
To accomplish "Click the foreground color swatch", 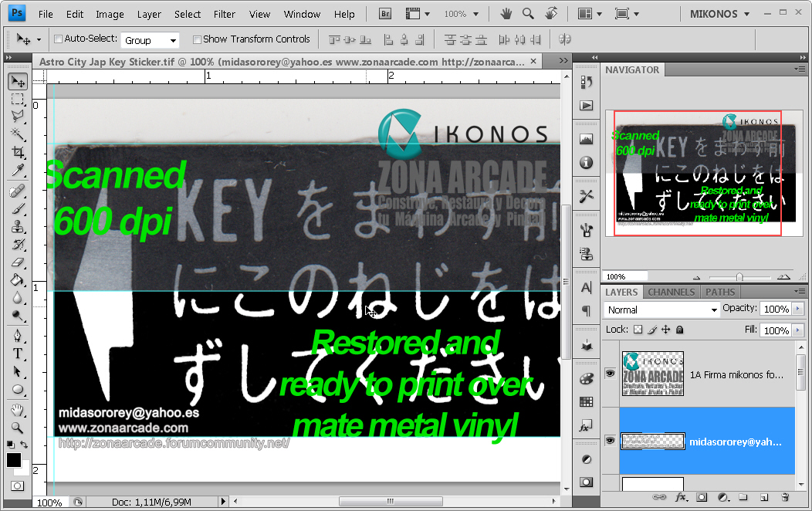I will [12, 461].
